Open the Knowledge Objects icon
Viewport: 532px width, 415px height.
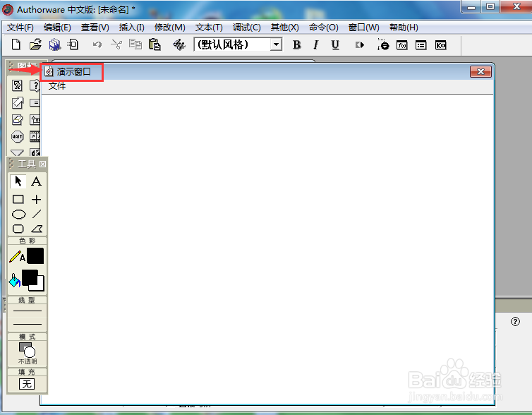coord(441,44)
